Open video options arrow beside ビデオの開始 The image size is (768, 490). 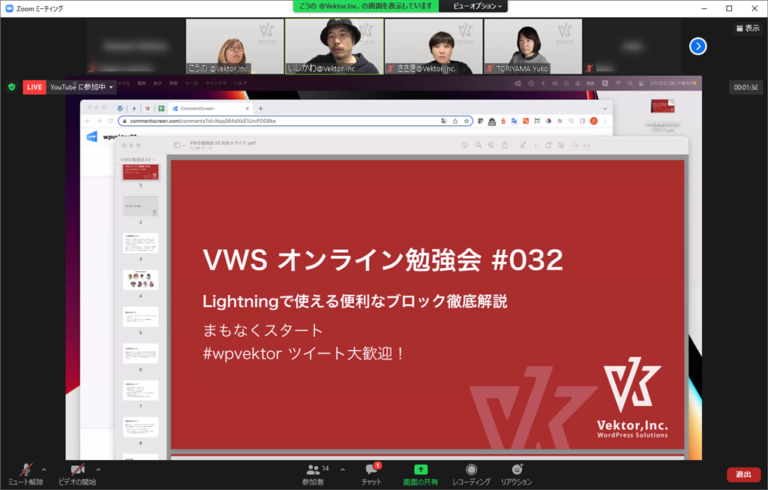tap(98, 469)
